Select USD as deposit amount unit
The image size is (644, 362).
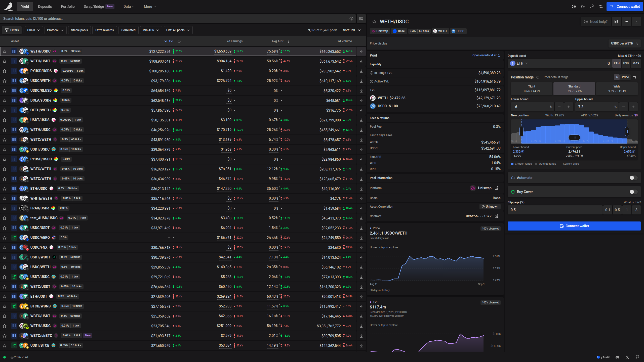pos(626,63)
